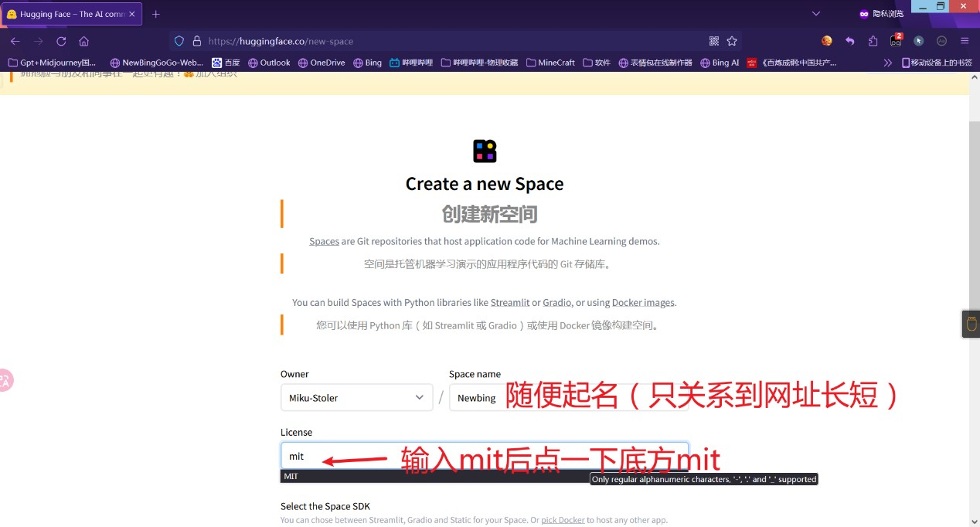The height and width of the screenshot is (527, 980).
Task: Click the undo arrow toolbar icon
Action: [850, 41]
